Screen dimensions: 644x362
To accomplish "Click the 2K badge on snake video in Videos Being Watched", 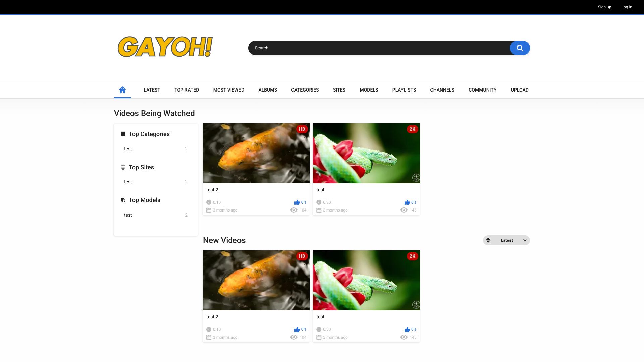I will click(x=412, y=129).
